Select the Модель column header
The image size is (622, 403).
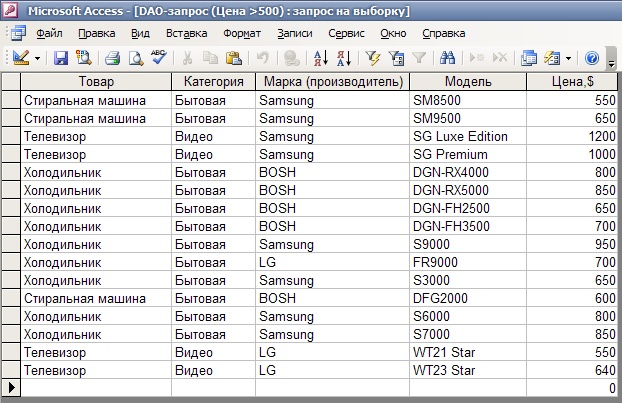[468, 82]
